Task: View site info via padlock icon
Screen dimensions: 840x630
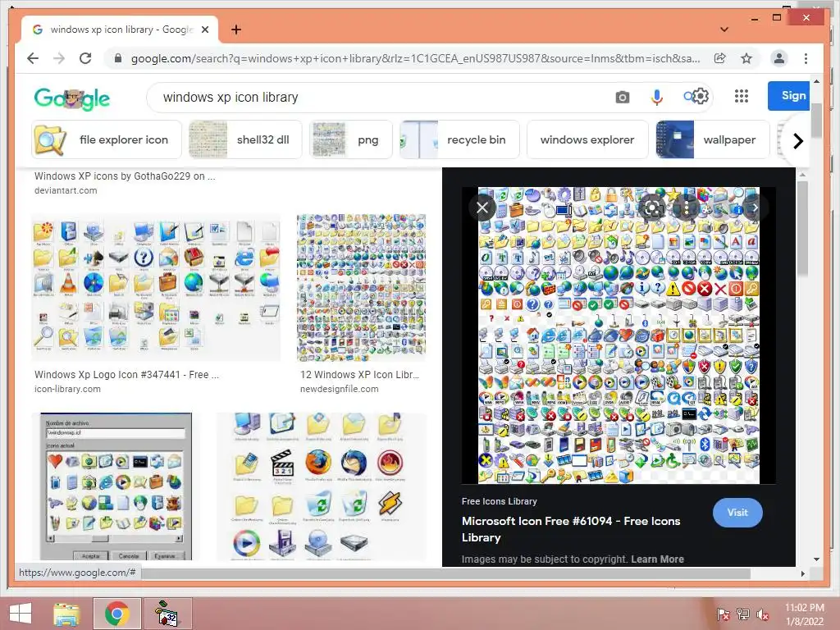Action: tap(118, 58)
